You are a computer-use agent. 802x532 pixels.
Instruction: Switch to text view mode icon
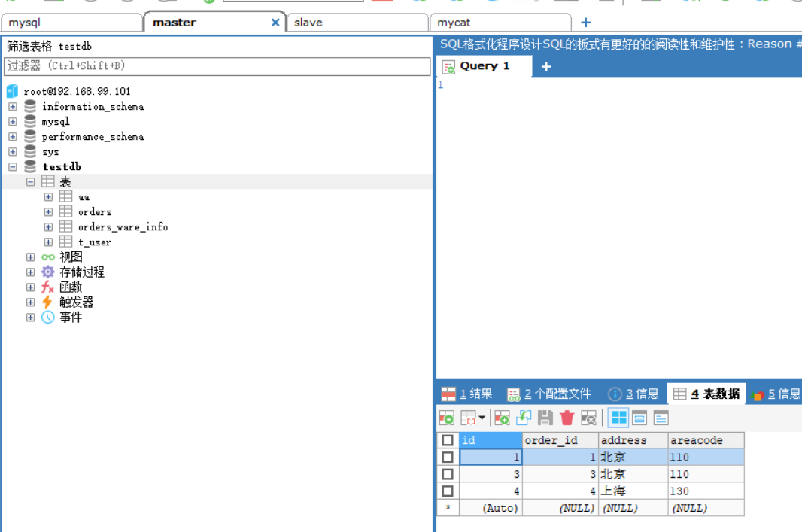coord(661,418)
